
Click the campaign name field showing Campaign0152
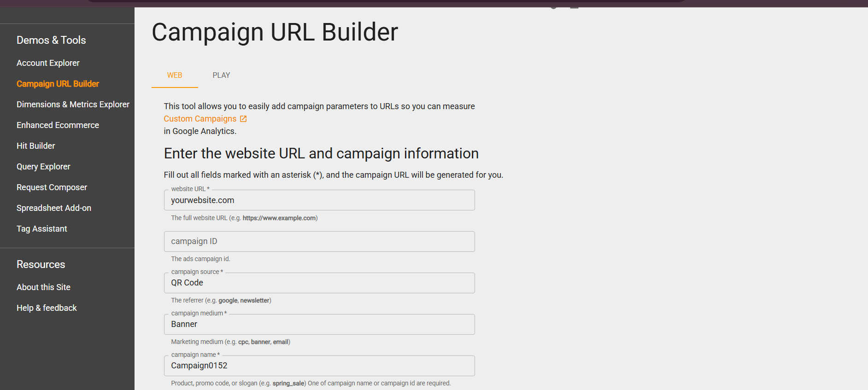click(319, 366)
